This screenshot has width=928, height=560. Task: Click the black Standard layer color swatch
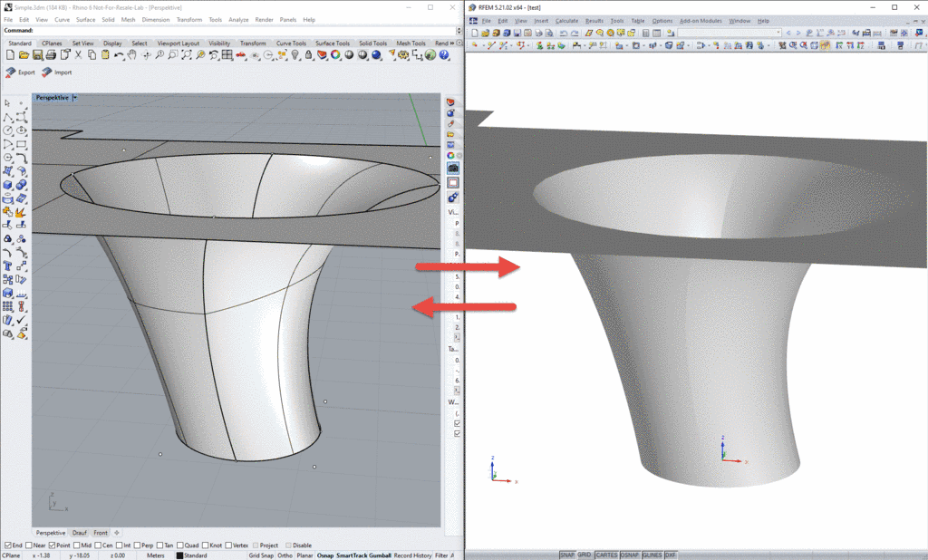[x=180, y=555]
